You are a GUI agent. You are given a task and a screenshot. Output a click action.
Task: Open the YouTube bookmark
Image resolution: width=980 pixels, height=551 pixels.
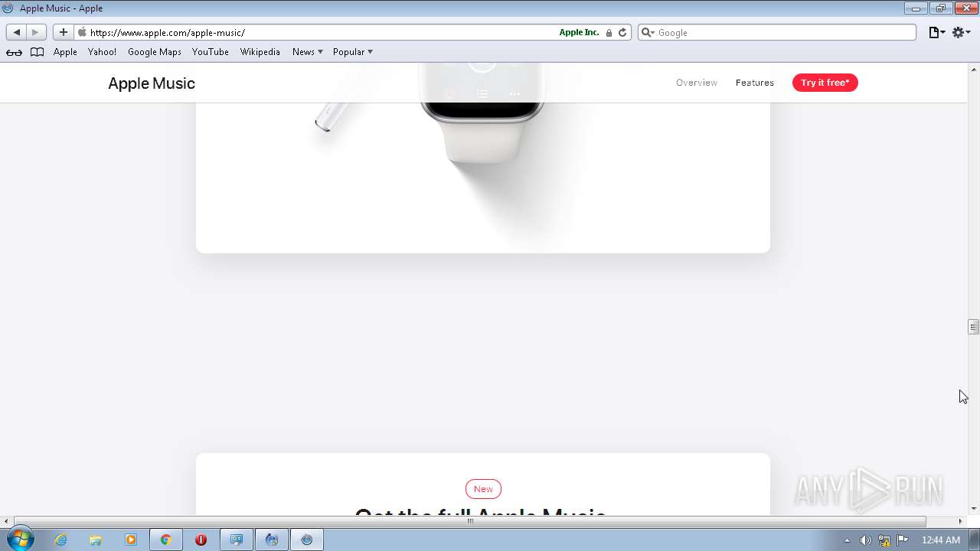tap(211, 52)
